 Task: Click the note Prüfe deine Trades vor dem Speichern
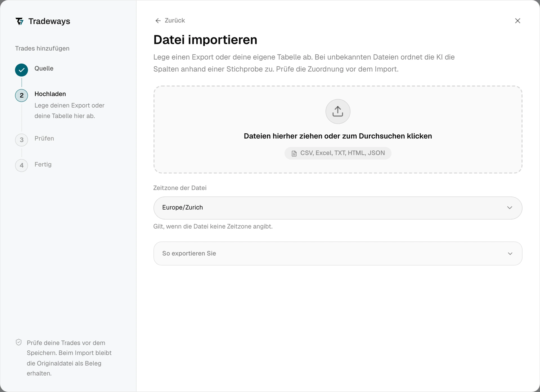click(x=69, y=358)
